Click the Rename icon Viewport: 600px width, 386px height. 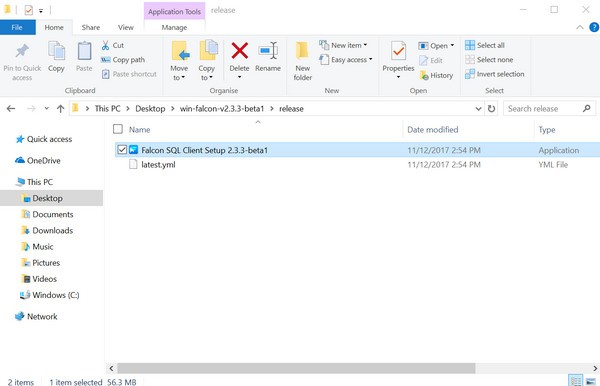point(268,51)
